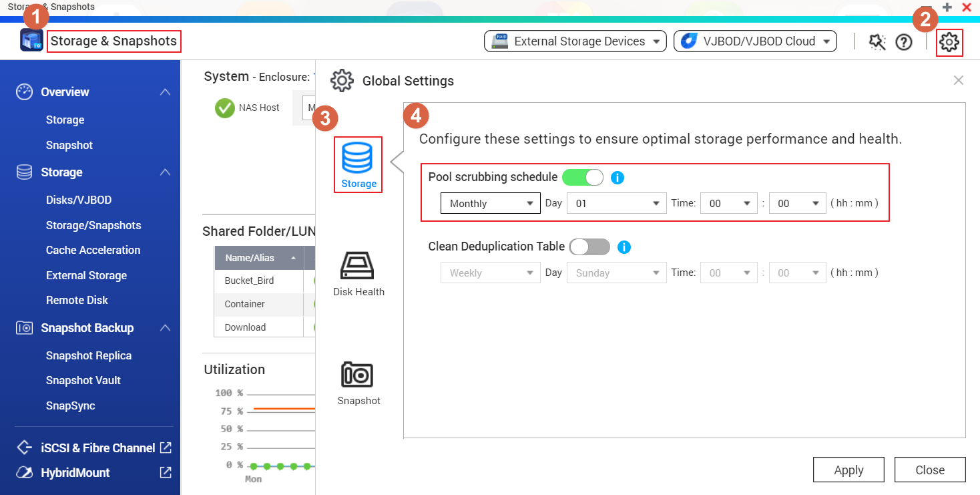Viewport: 980px width, 495px height.
Task: Open help with the question mark icon
Action: [904, 42]
